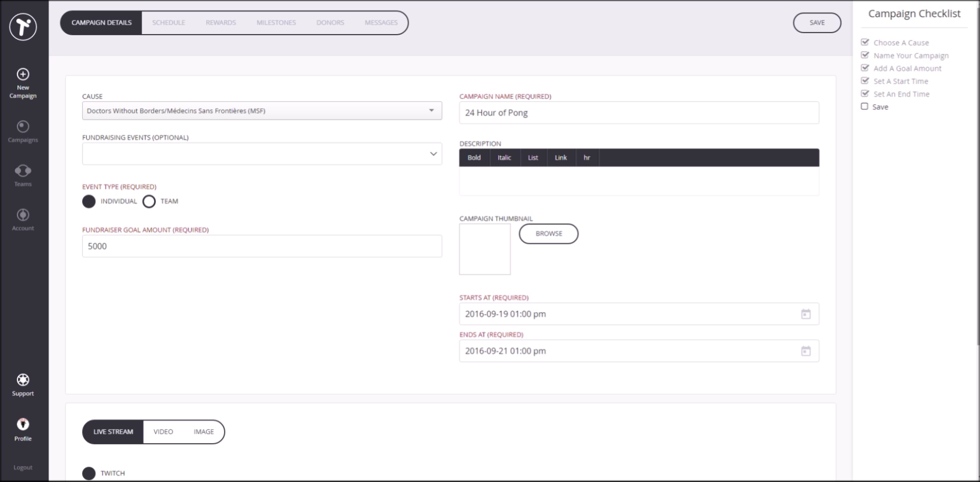
Task: Click the Campaign Checklist heading
Action: [x=914, y=14]
